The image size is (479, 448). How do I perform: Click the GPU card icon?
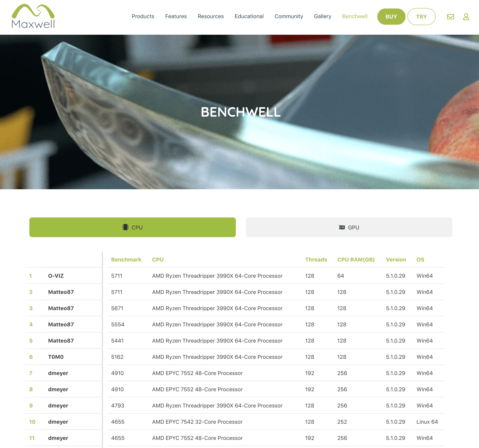click(342, 227)
